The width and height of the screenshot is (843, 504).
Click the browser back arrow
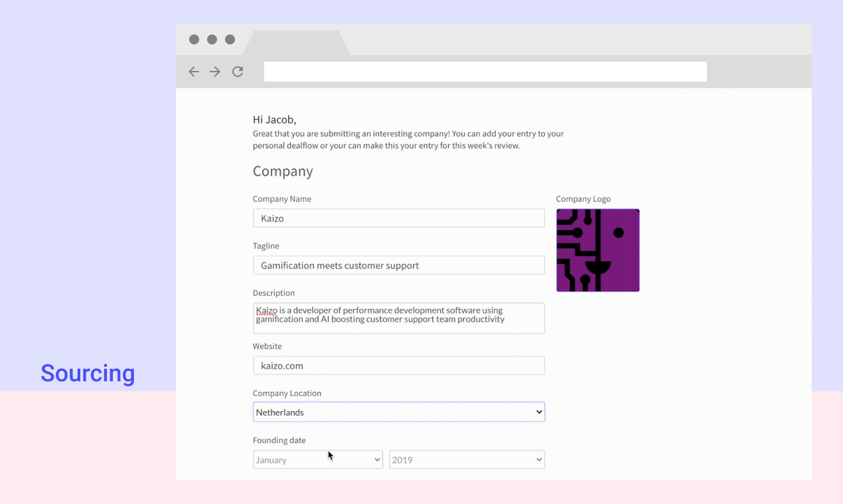tap(194, 72)
